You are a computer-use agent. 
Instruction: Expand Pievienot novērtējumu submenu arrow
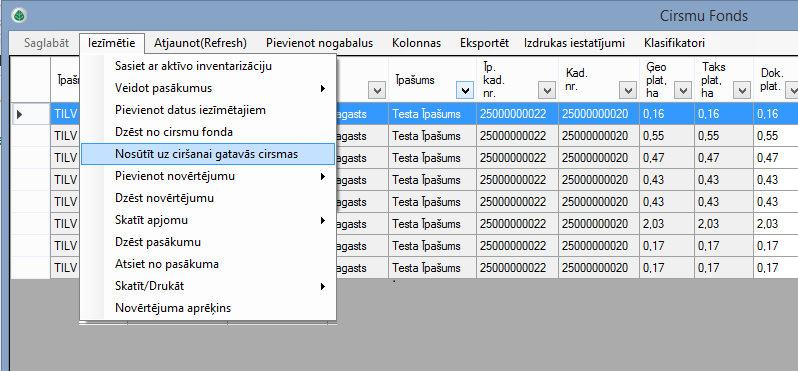323,177
